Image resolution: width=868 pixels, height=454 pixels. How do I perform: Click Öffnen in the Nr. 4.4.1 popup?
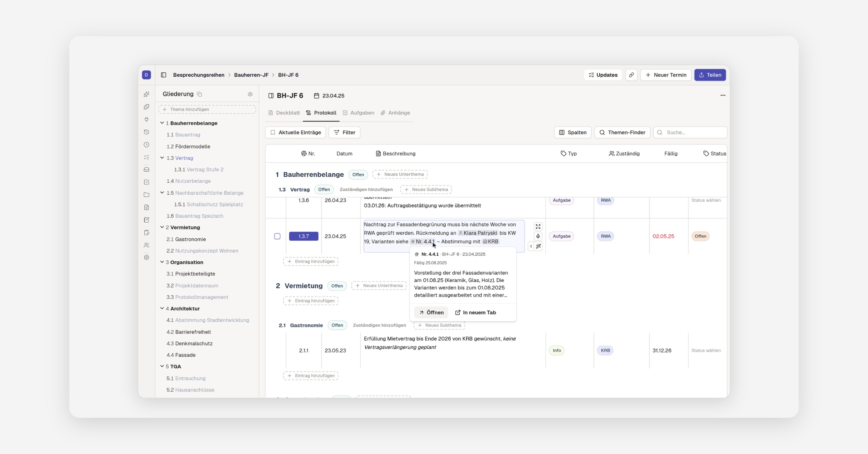pos(431,312)
